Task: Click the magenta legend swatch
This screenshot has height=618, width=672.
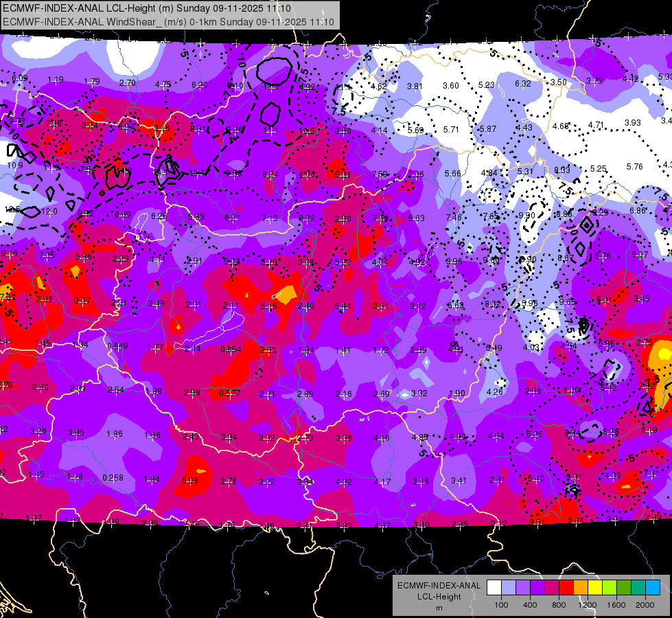Action: pyautogui.click(x=552, y=588)
